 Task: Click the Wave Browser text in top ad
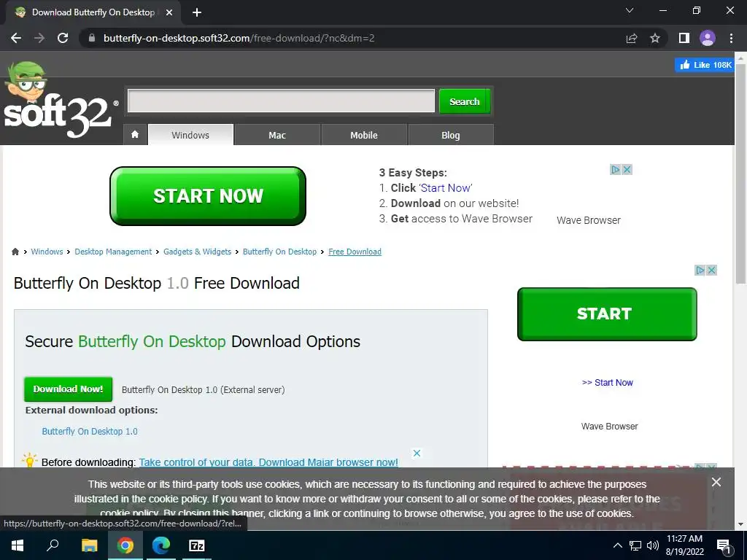point(589,220)
